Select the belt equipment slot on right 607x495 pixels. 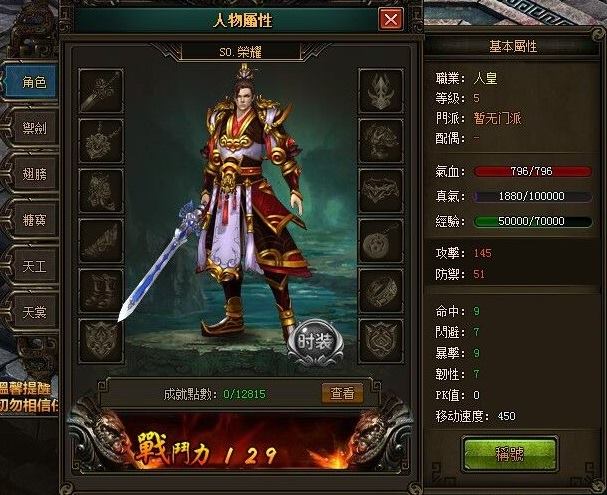[x=381, y=191]
